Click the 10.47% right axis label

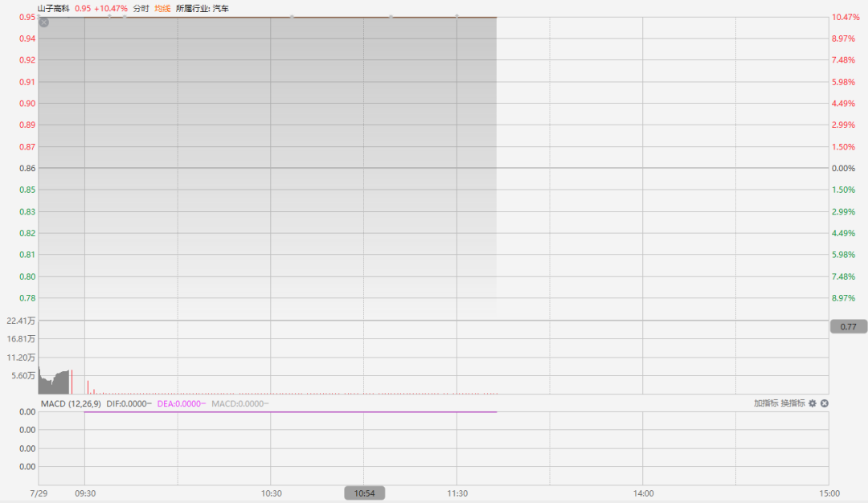point(845,17)
